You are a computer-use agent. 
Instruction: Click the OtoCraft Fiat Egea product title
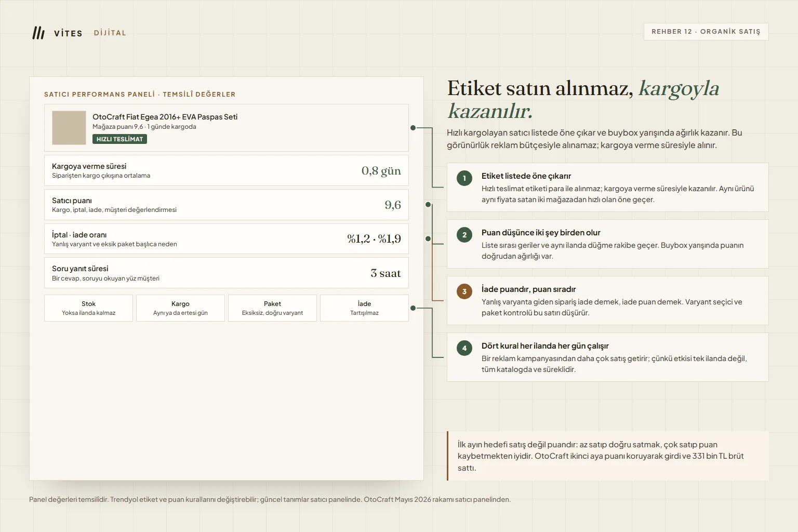(x=165, y=117)
